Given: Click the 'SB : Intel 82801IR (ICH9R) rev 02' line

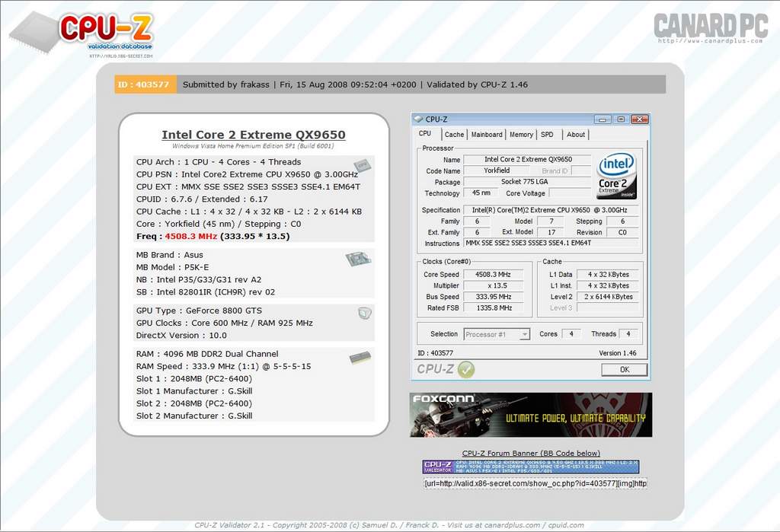Looking at the screenshot, I should click(x=206, y=291).
